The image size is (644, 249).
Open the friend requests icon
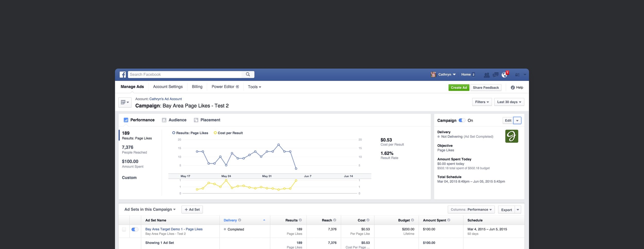coord(486,75)
